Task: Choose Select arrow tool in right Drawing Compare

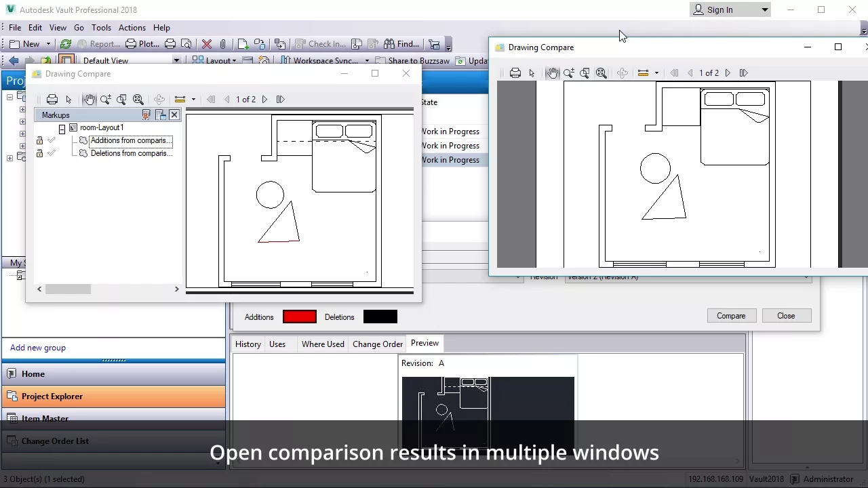Action: click(532, 73)
